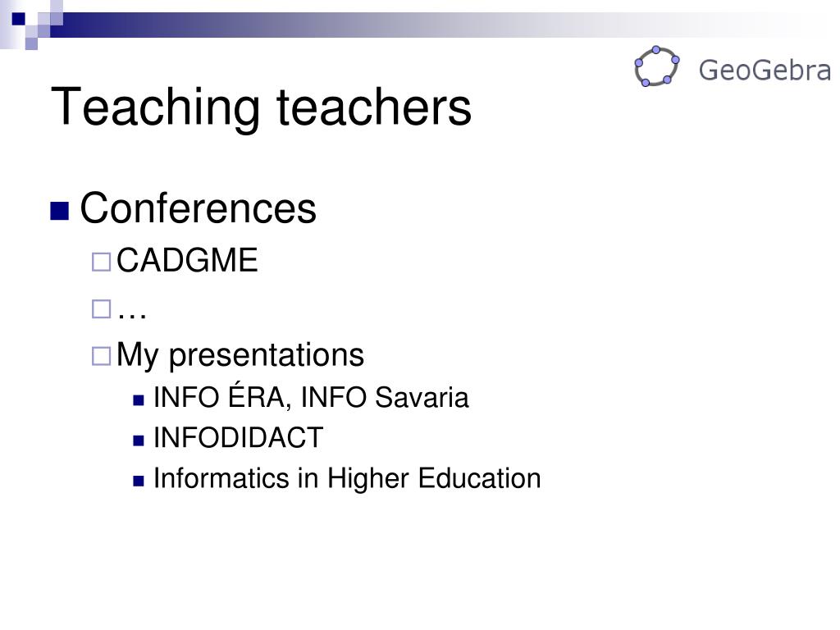Click the blue bullet beside Informatics in Higher Education
This screenshot has width=840, height=630.
(x=139, y=481)
